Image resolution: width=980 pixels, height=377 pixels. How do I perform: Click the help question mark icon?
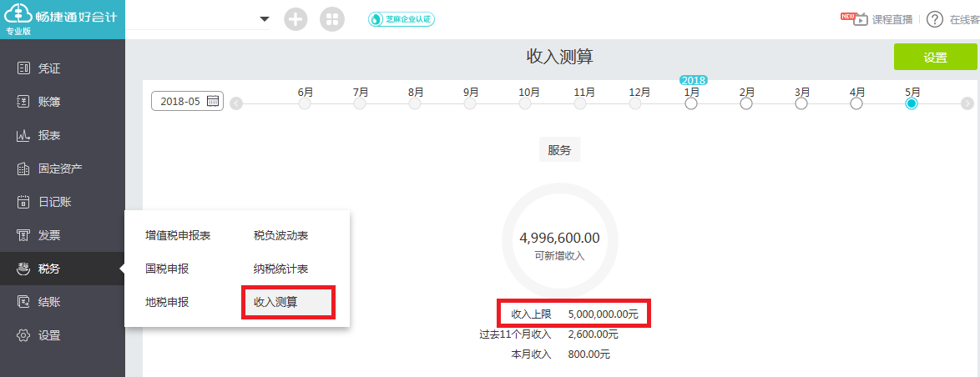click(x=934, y=19)
